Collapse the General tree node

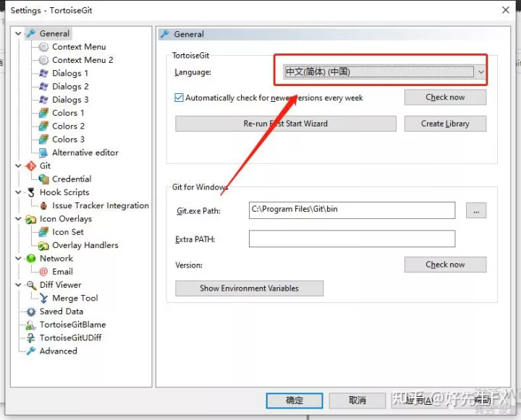pyautogui.click(x=19, y=33)
